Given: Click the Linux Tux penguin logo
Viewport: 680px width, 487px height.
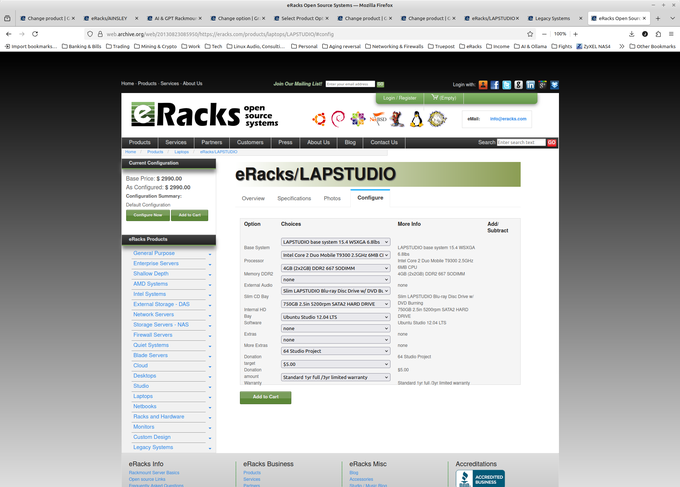Looking at the screenshot, I should [416, 119].
